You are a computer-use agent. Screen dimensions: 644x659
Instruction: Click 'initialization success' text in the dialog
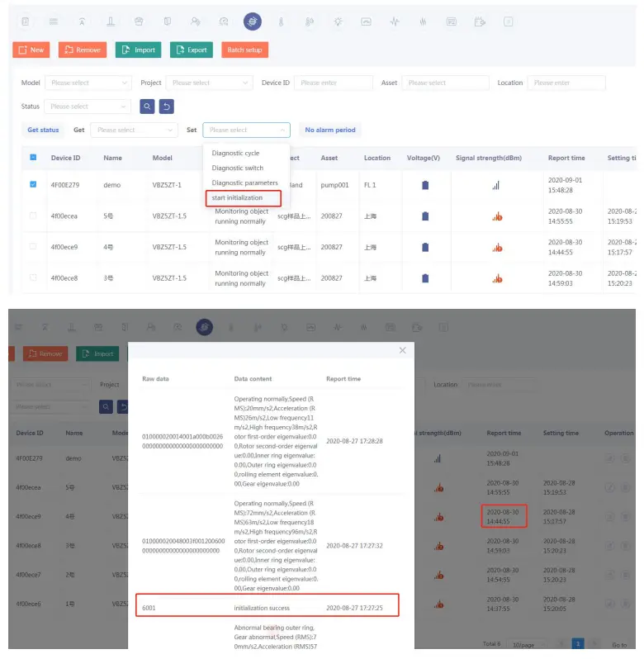click(262, 608)
